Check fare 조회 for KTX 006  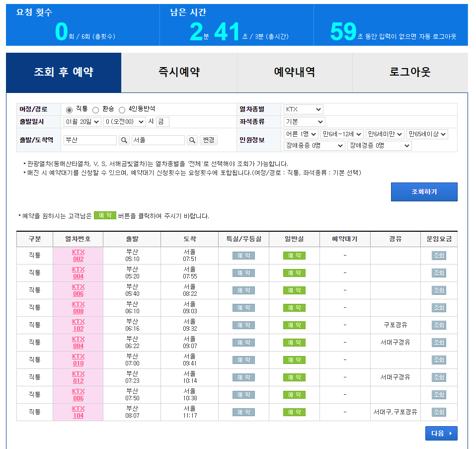click(x=439, y=290)
